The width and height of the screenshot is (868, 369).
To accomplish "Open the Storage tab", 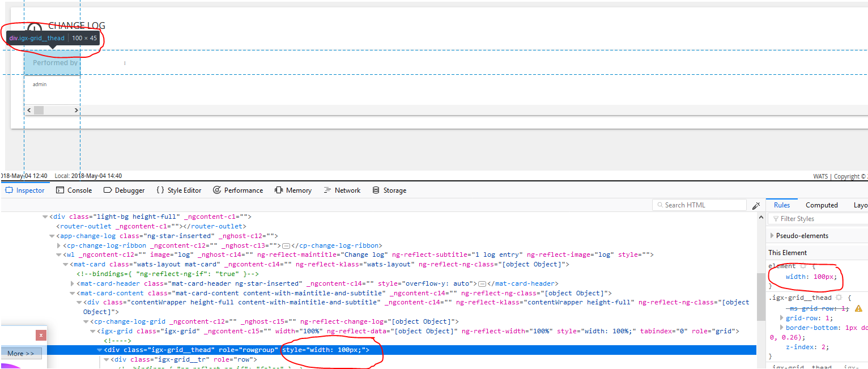I will click(389, 190).
